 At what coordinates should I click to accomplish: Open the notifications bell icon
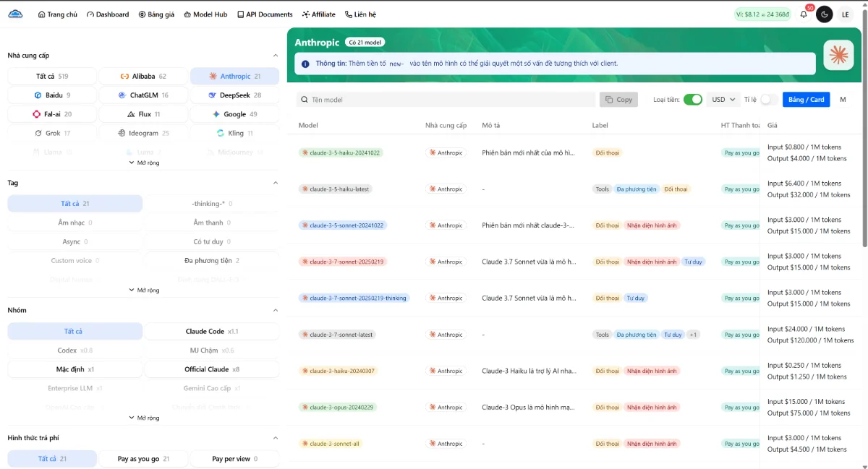804,14
